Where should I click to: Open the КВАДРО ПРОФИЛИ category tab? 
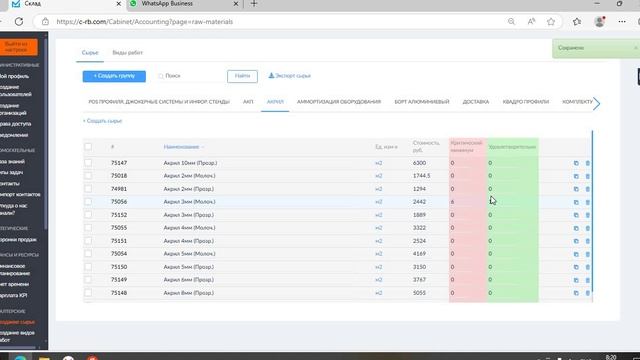[526, 102]
